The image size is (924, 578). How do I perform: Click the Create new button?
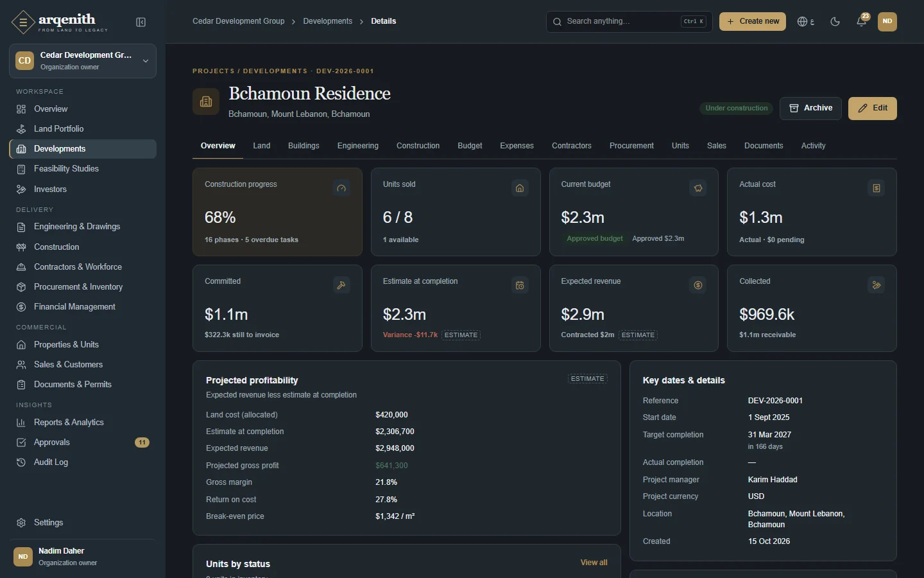click(753, 21)
